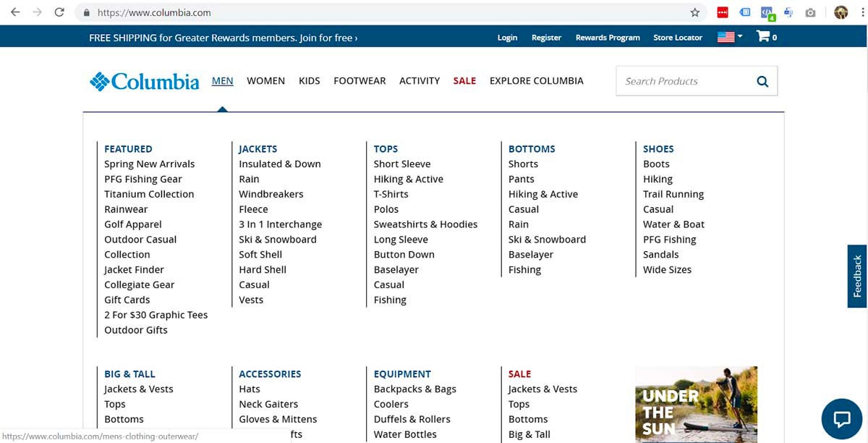The width and height of the screenshot is (868, 443).
Task: Click the site padlock icon
Action: click(x=87, y=12)
